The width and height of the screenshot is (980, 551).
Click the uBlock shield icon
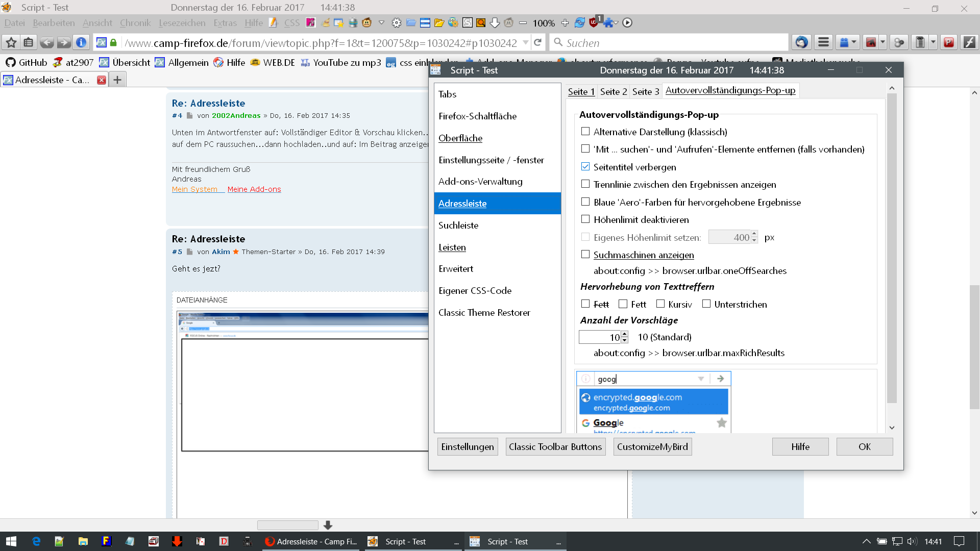(x=594, y=22)
